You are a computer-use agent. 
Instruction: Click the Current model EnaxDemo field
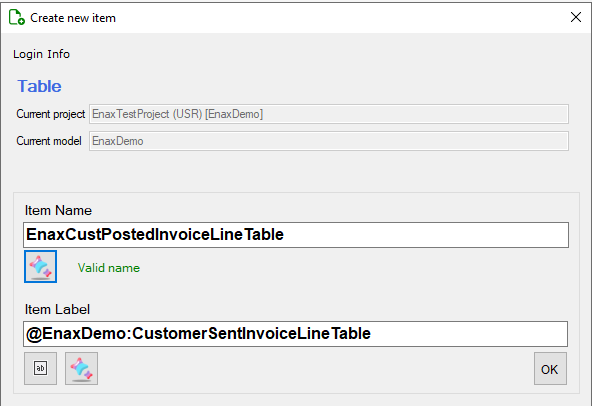(329, 141)
